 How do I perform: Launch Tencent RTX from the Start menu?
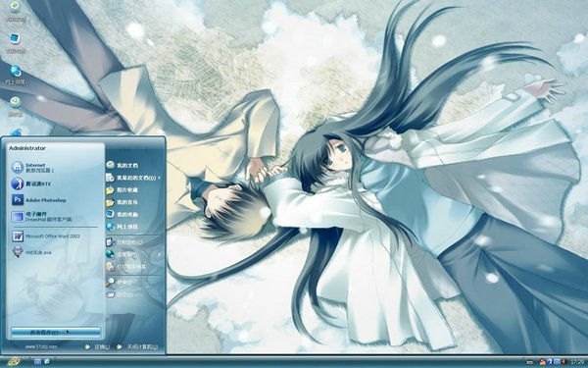(31, 184)
